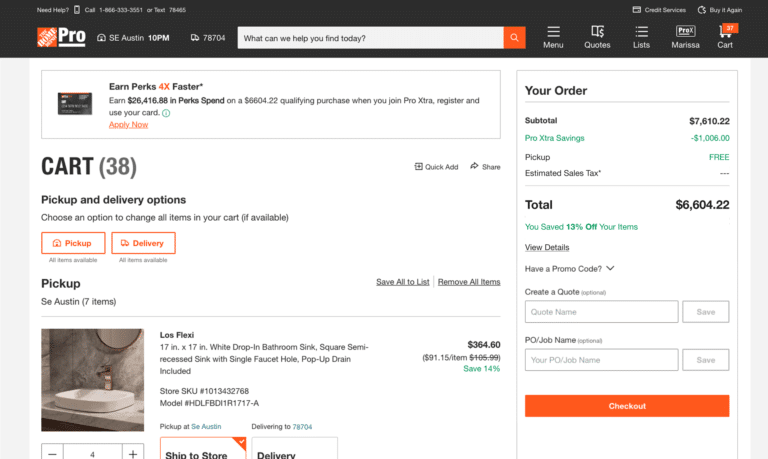The width and height of the screenshot is (768, 459).
Task: Click the Se Austin pickup store link
Action: [x=206, y=427]
